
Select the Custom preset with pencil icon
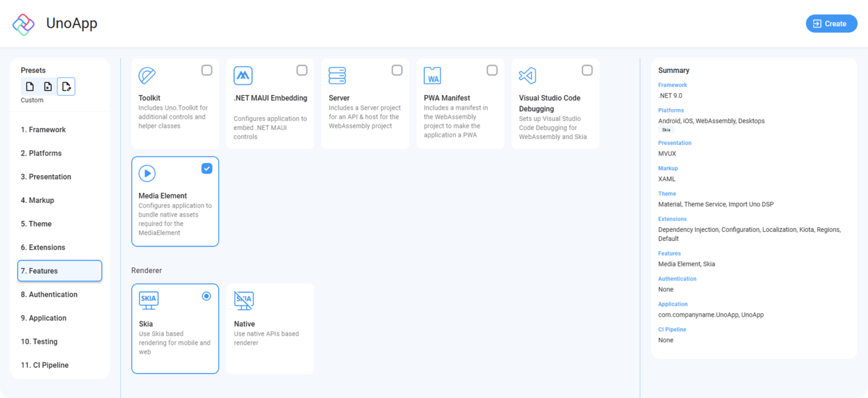[x=66, y=86]
